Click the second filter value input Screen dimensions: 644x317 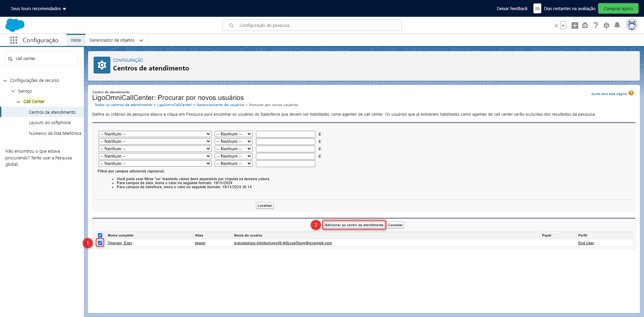tap(285, 142)
